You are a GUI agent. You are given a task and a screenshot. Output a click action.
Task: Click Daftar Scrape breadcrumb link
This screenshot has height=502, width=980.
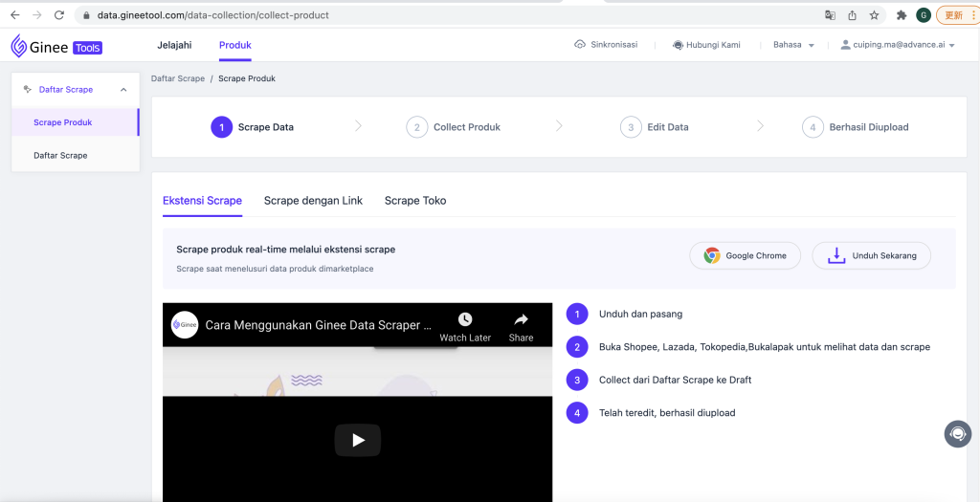[178, 78]
